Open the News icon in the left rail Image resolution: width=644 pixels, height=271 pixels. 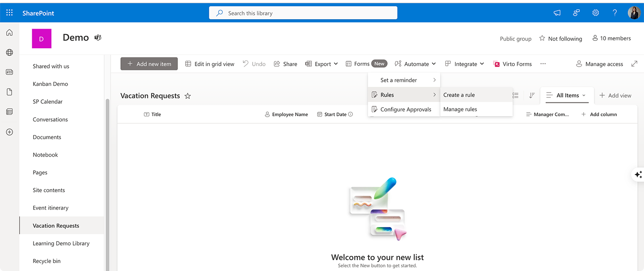click(9, 72)
